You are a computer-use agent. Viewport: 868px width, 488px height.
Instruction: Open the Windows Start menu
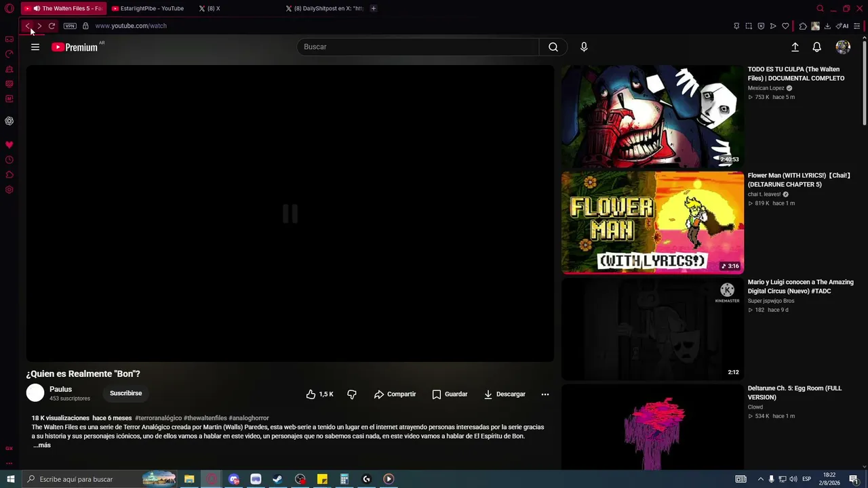(x=11, y=479)
